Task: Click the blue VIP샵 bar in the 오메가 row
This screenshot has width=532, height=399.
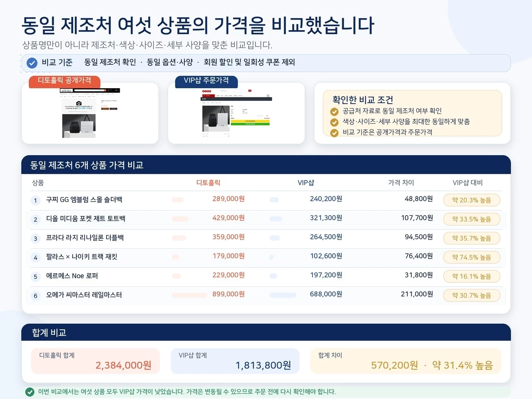Action: 283,295
